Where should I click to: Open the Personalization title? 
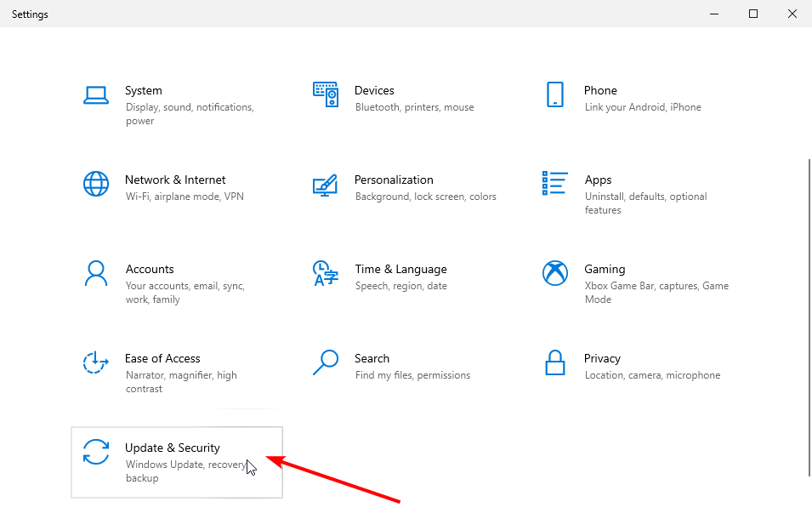coord(394,180)
